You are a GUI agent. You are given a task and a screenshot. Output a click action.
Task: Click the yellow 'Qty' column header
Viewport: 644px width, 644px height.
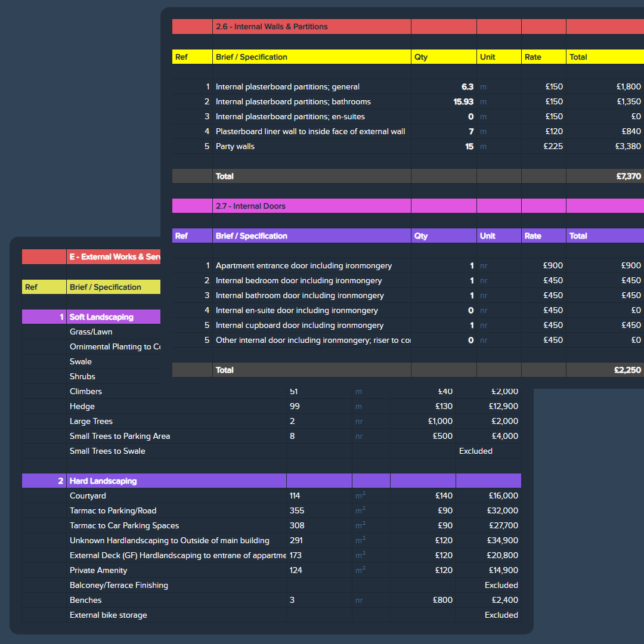(420, 57)
